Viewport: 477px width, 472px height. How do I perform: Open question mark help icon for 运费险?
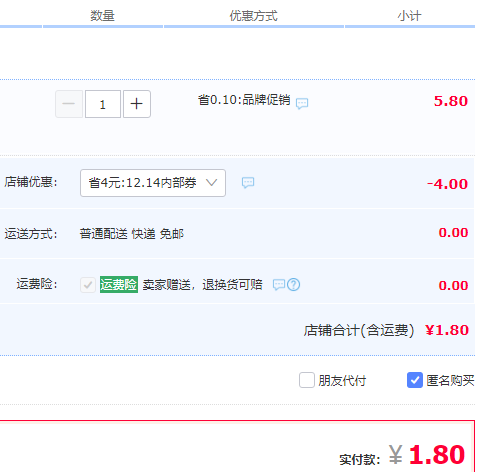(294, 285)
